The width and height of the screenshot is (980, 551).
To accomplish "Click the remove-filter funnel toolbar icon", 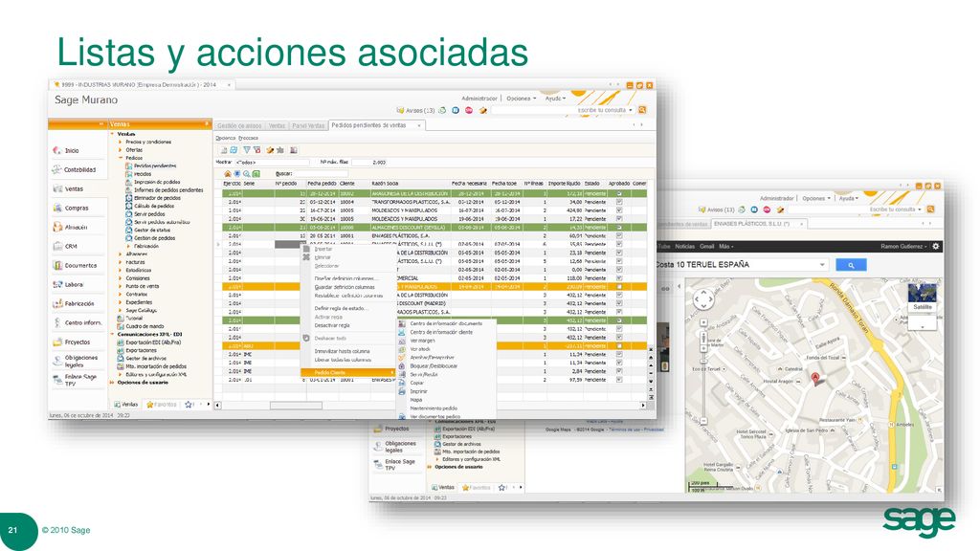I will pyautogui.click(x=256, y=150).
